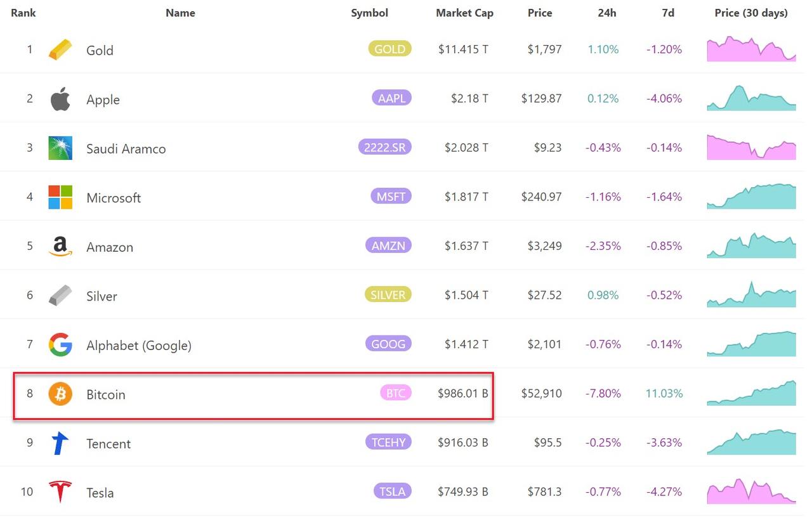This screenshot has width=812, height=520.
Task: Click the yellow GOLD symbol tag
Action: pyautogui.click(x=390, y=49)
